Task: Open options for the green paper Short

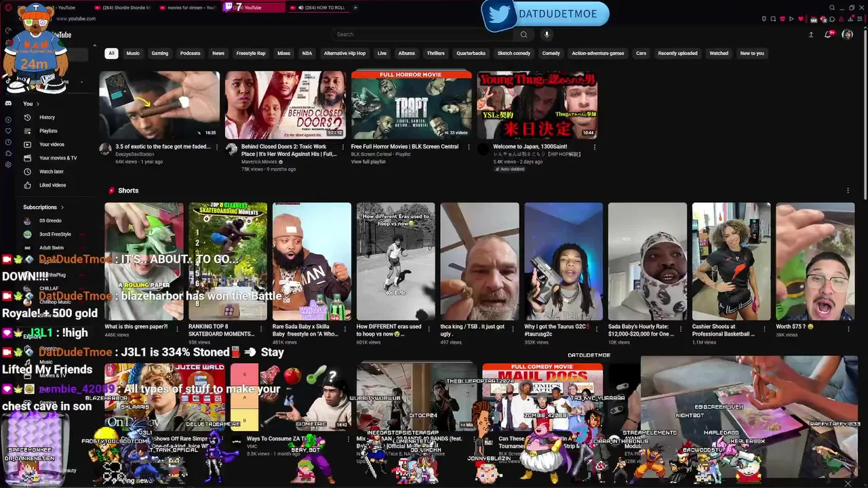Action: (x=176, y=328)
